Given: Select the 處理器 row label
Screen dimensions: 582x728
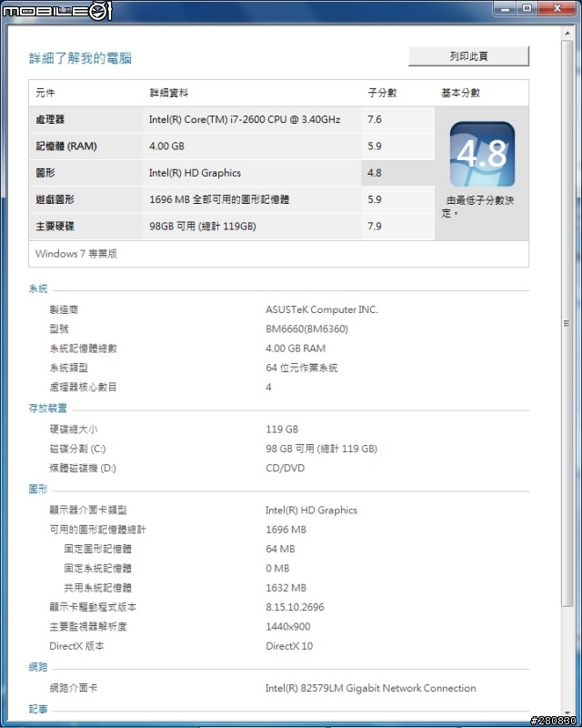Looking at the screenshot, I should click(x=50, y=119).
